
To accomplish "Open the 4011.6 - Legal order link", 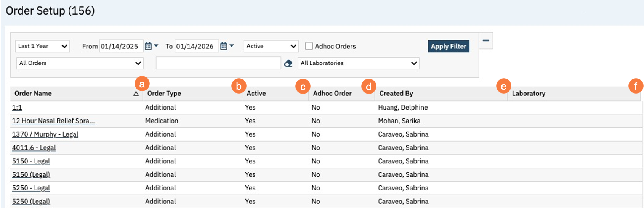I will 34,148.
